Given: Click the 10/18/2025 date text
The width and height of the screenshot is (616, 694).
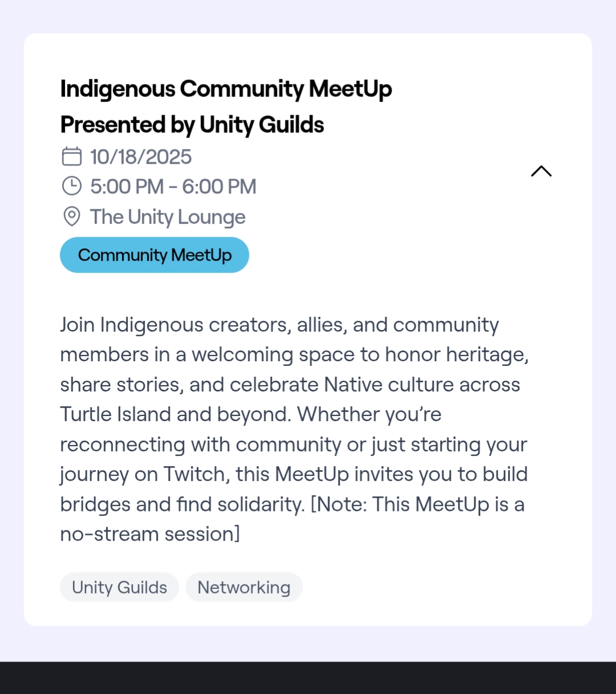Looking at the screenshot, I should (141, 157).
